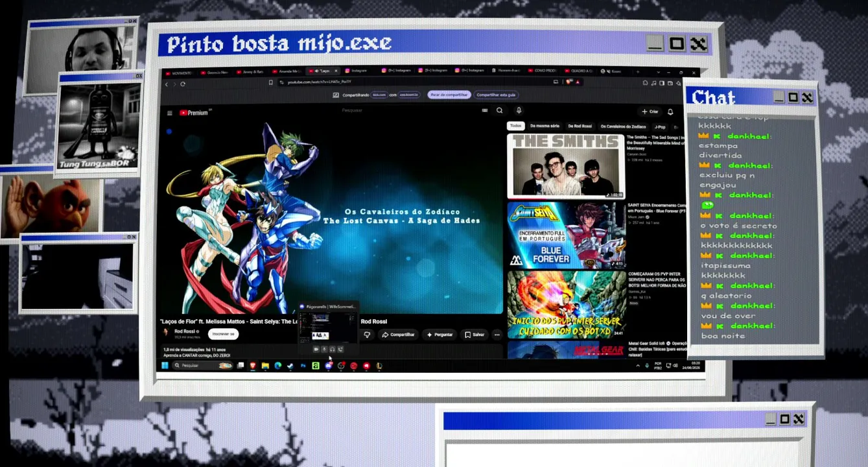Click the Compartilhar share button

398,335
